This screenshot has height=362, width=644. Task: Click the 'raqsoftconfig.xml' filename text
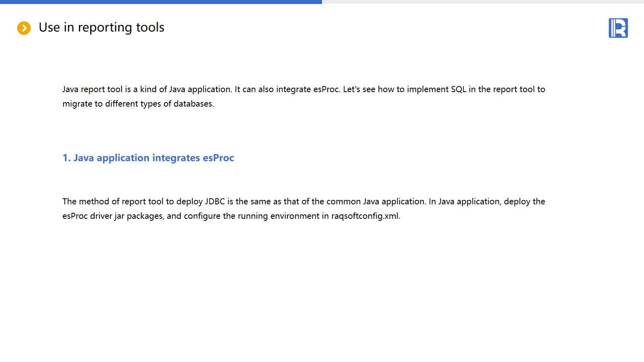[x=365, y=216]
